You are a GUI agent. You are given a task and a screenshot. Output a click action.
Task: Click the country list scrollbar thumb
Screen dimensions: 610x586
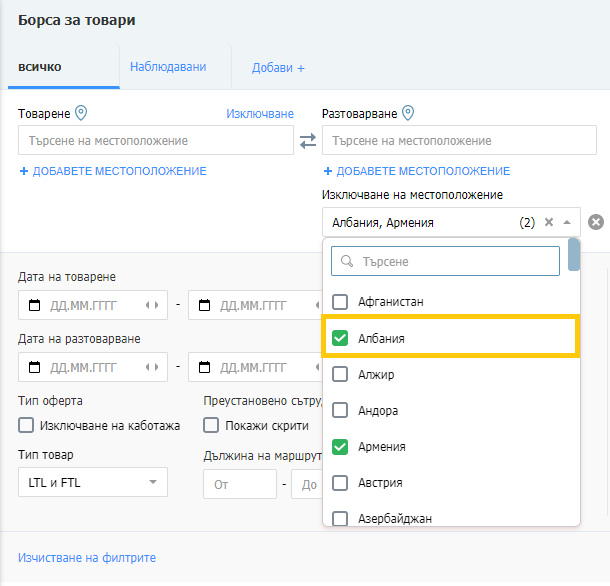pos(573,254)
